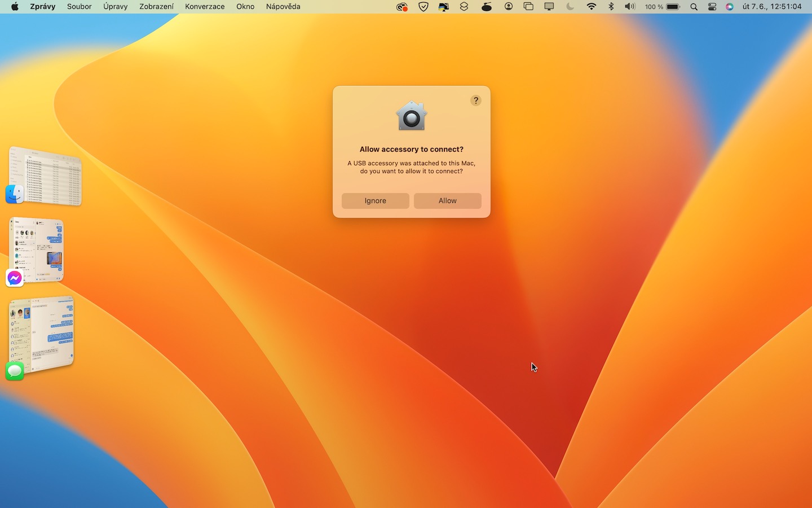This screenshot has height=508, width=812.
Task: Open the Konverzace menu
Action: click(205, 7)
